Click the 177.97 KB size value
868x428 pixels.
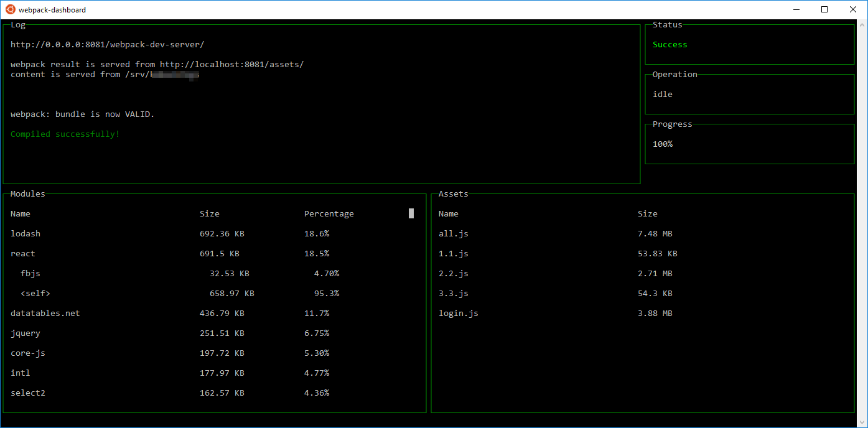pos(222,373)
